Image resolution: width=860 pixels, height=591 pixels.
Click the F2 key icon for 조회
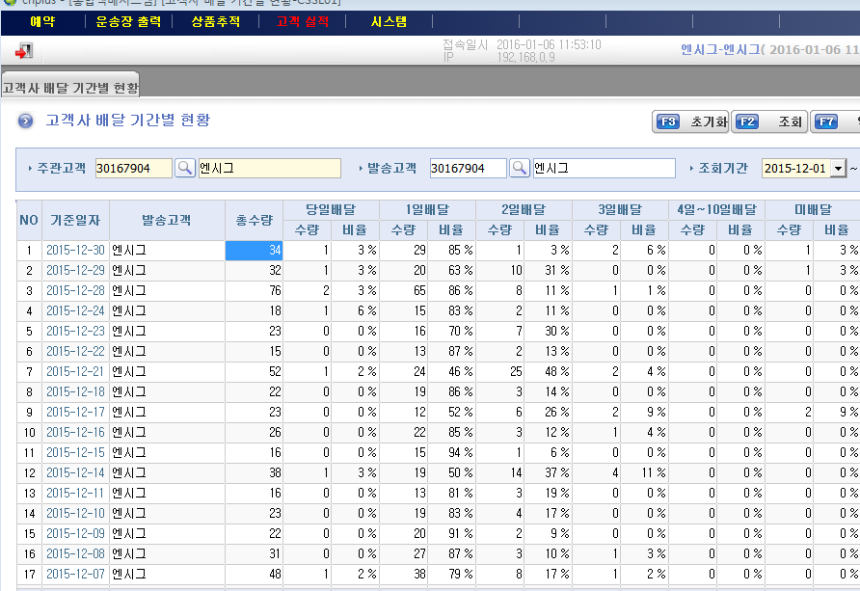point(747,122)
